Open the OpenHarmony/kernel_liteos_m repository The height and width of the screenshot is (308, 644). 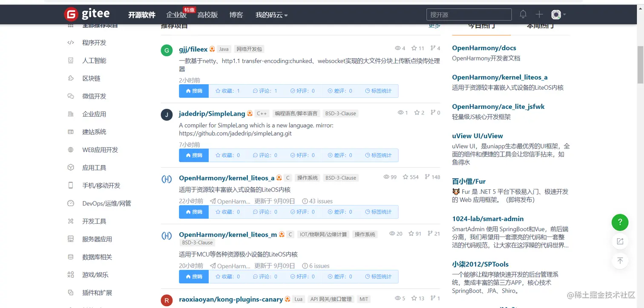[x=228, y=234]
